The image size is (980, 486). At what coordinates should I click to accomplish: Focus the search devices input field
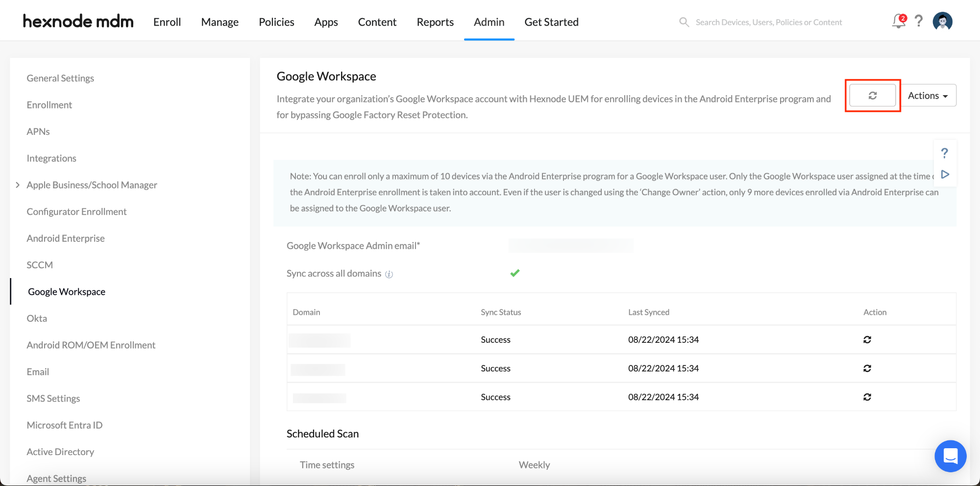tap(769, 22)
